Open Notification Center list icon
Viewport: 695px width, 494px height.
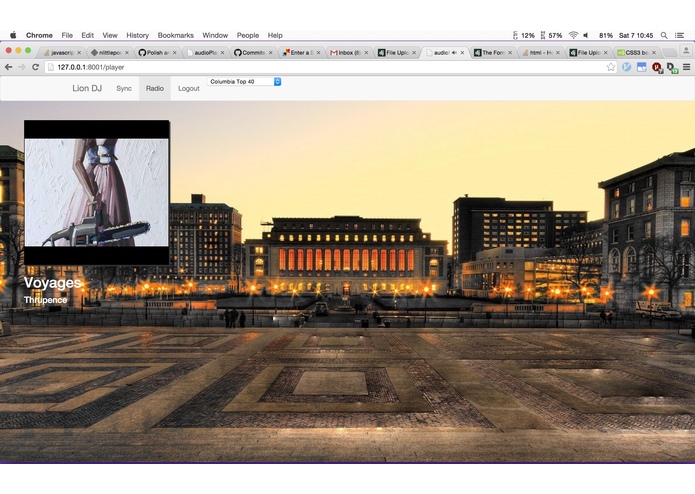coord(679,35)
